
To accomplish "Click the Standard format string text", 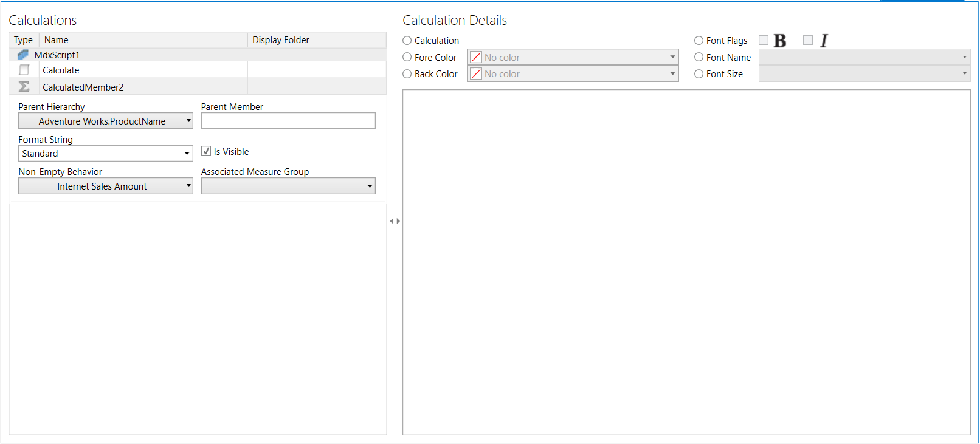I will (x=40, y=154).
